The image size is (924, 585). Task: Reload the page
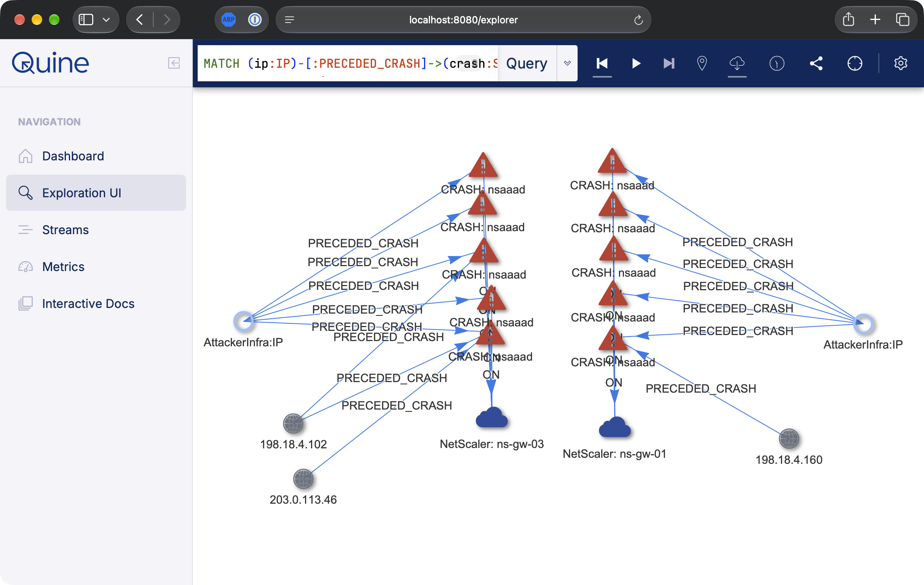pyautogui.click(x=638, y=20)
